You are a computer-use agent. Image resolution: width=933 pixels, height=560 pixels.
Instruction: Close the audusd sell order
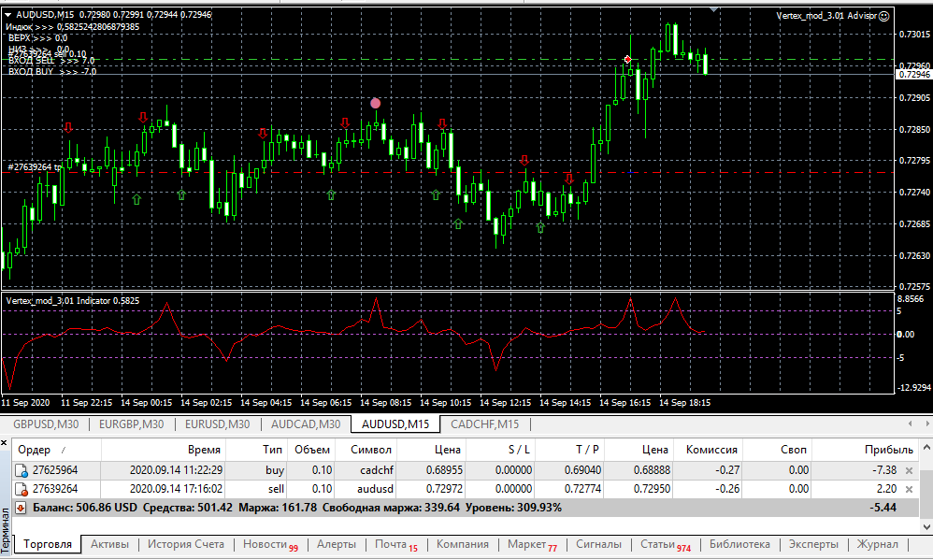[x=909, y=489]
